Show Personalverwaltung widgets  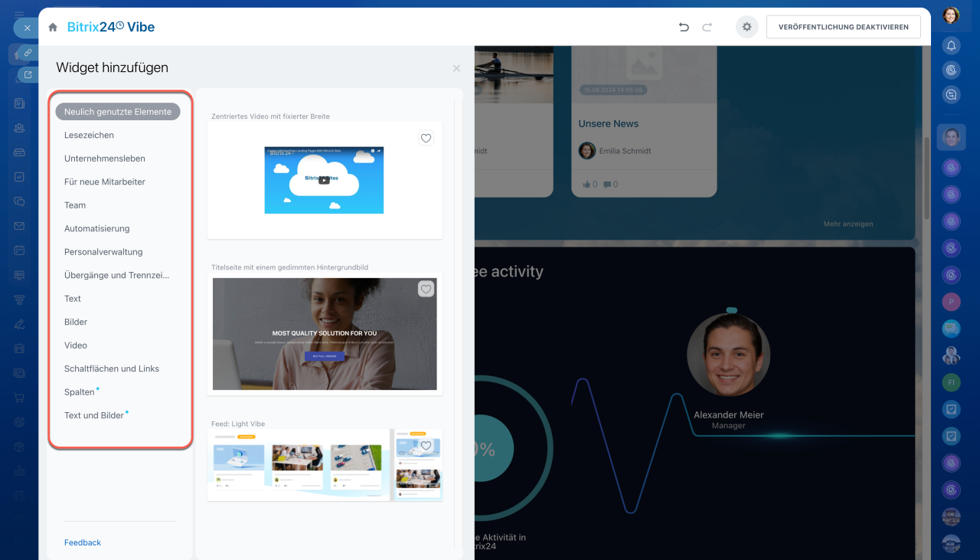pyautogui.click(x=103, y=252)
